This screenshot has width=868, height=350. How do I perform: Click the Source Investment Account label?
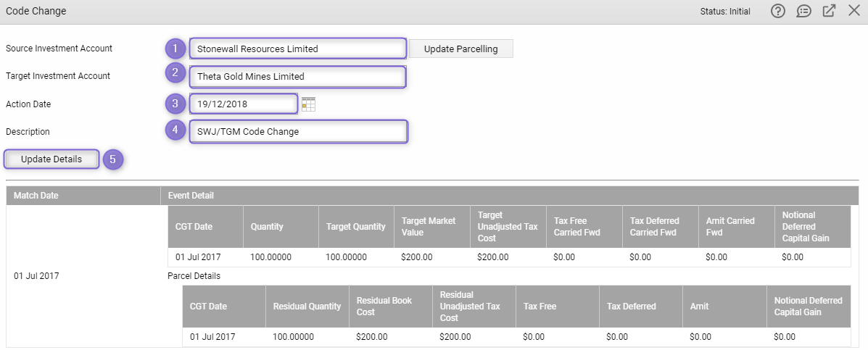click(59, 48)
